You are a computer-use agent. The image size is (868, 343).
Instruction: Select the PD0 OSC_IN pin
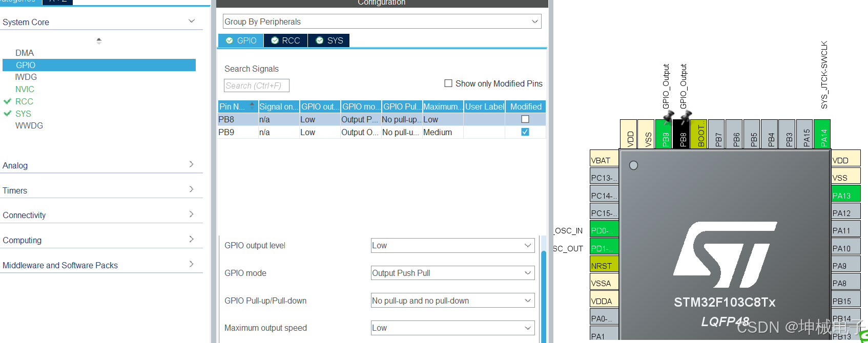click(x=604, y=228)
